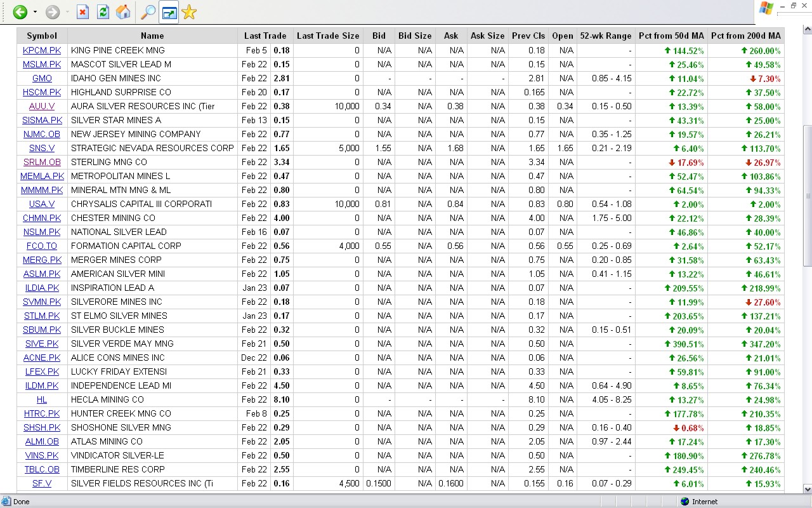Click the vertical scrollbar thumb

click(807, 196)
